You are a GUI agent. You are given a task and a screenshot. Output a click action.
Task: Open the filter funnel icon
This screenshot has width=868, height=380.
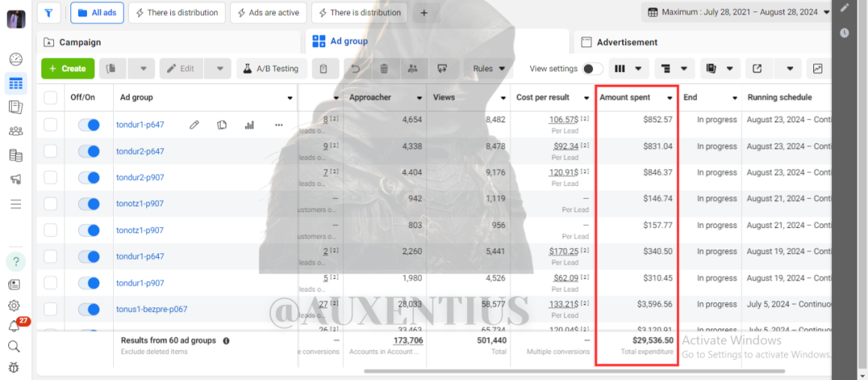pos(49,13)
